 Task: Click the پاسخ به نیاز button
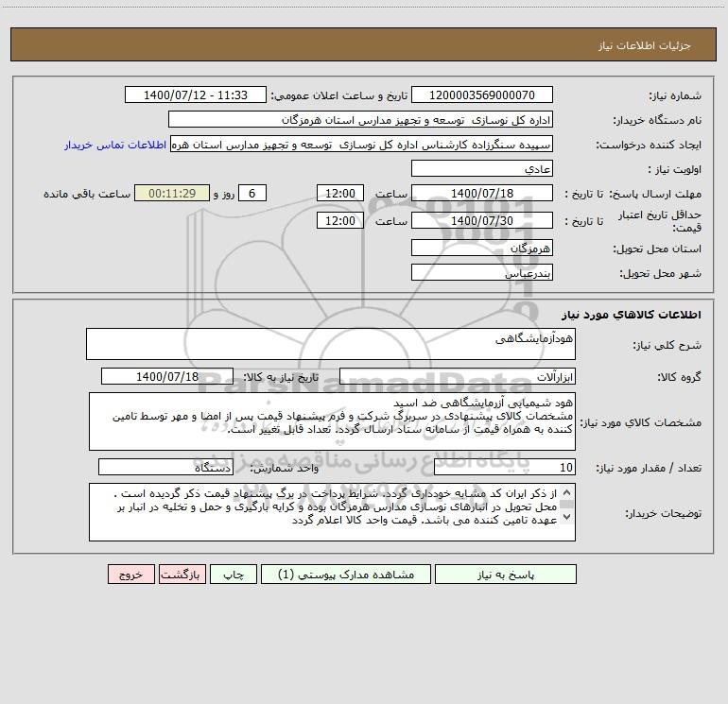[x=506, y=574]
